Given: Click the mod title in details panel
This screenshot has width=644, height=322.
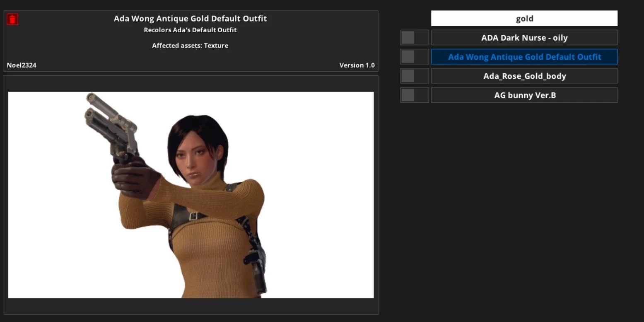Looking at the screenshot, I should (x=190, y=19).
